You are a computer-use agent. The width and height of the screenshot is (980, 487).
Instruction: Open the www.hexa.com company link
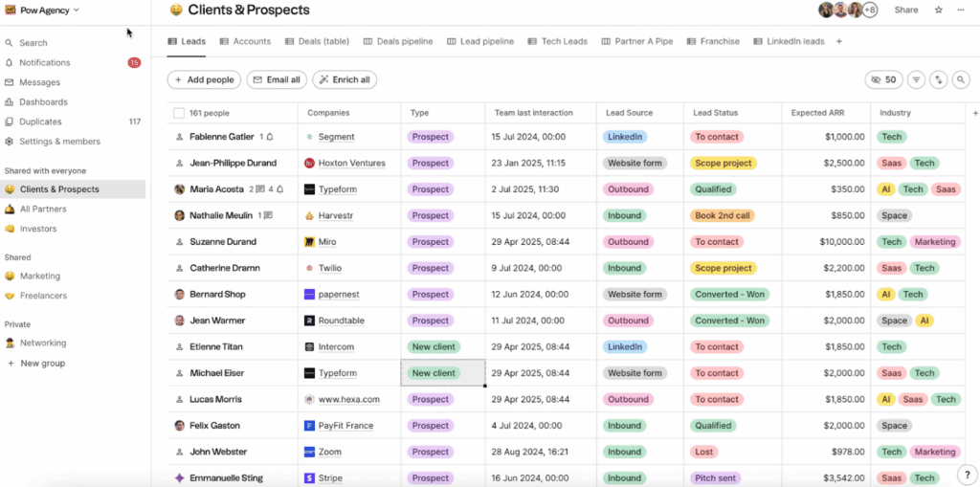(348, 400)
